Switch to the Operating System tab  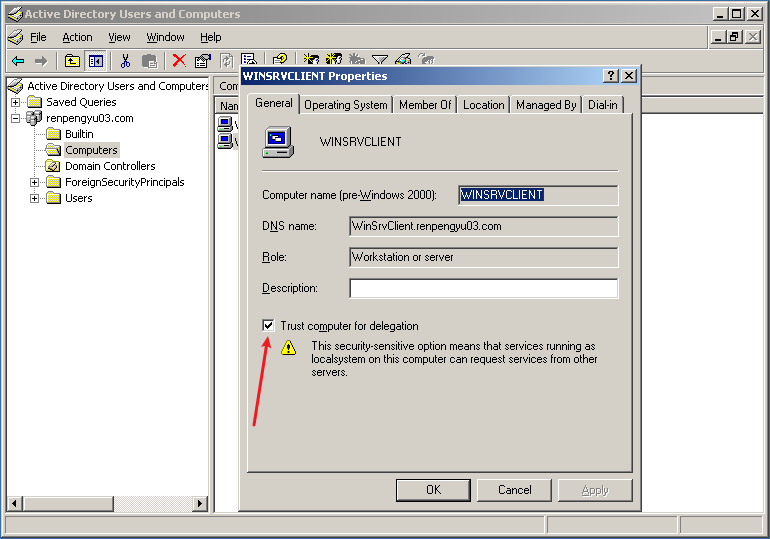[346, 105]
